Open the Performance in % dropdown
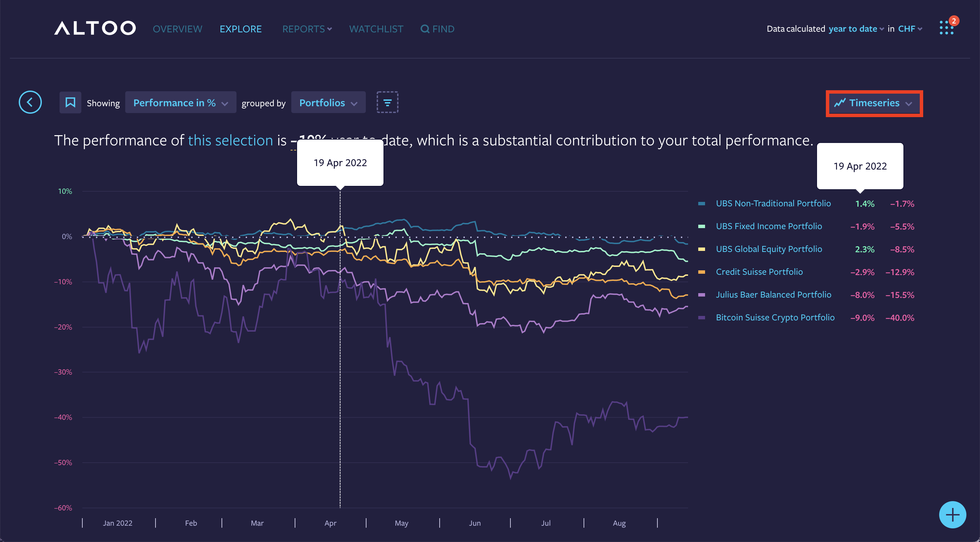Image resolution: width=980 pixels, height=542 pixels. (180, 103)
